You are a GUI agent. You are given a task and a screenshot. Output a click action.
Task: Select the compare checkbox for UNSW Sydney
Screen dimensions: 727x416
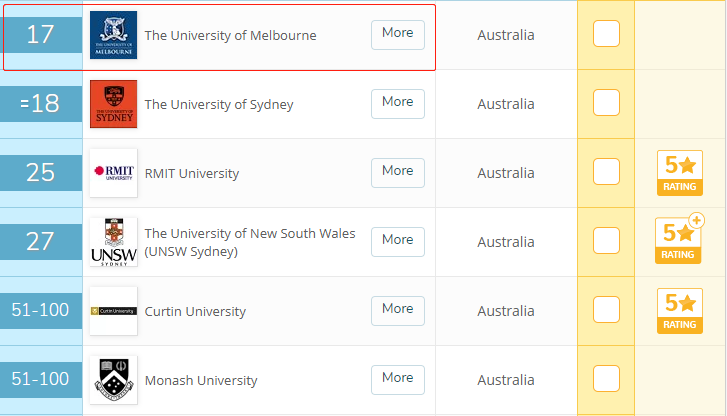pyautogui.click(x=606, y=240)
